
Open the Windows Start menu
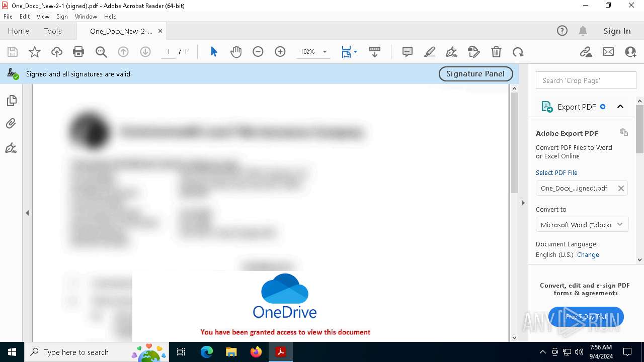tap(12, 352)
